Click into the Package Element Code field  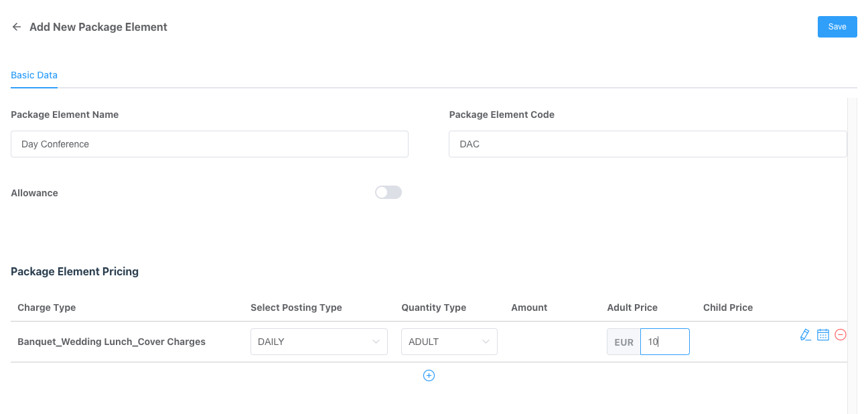click(647, 144)
